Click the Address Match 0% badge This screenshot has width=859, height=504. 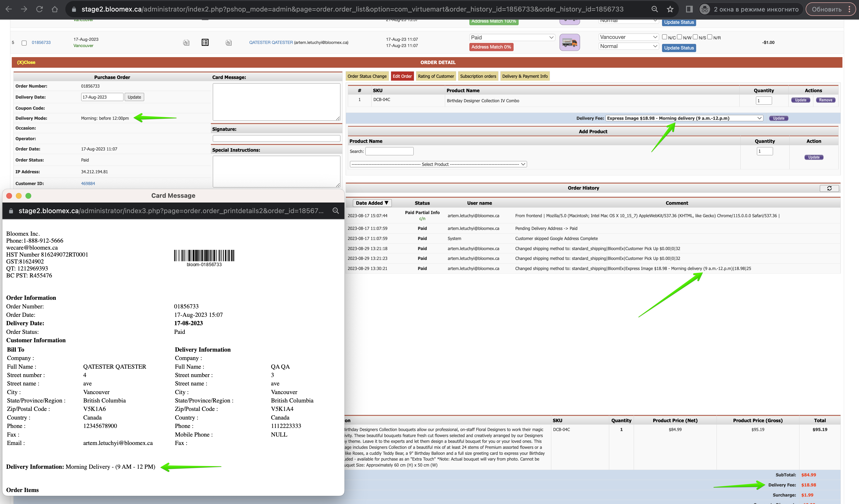[491, 47]
